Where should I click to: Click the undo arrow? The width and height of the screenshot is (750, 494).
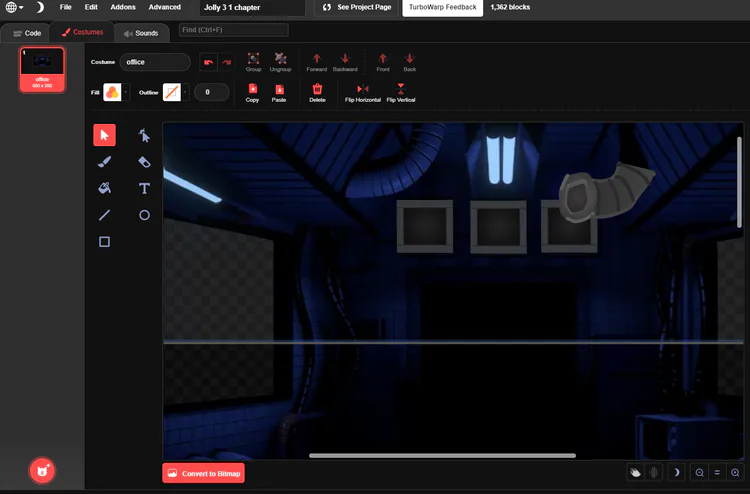click(209, 62)
